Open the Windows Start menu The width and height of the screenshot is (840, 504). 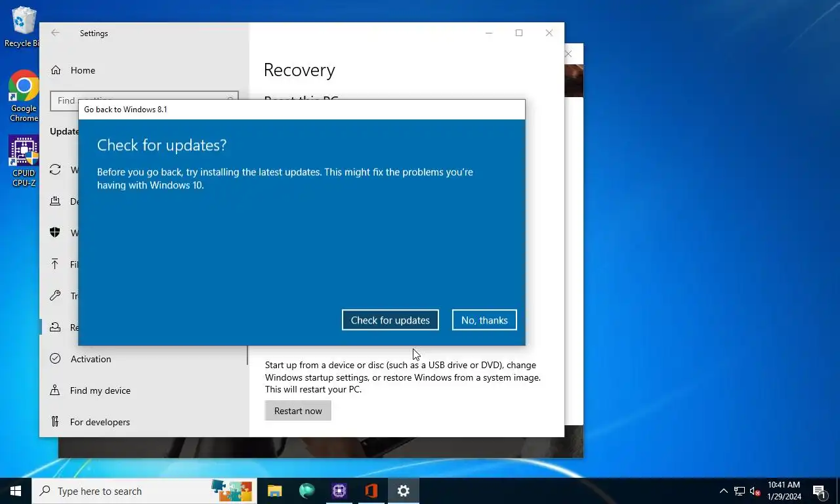coord(16,491)
